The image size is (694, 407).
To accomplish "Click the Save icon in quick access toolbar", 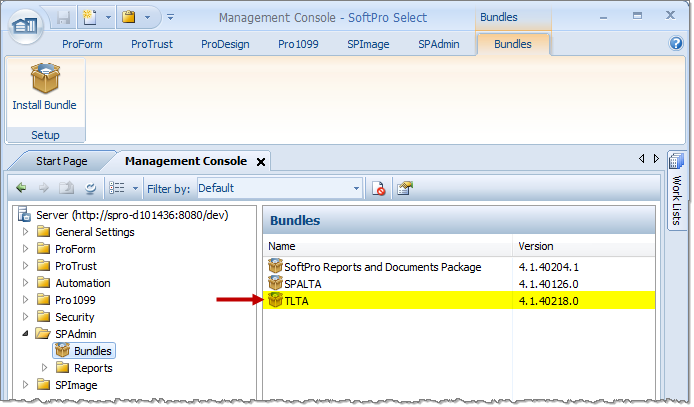I will tap(64, 18).
